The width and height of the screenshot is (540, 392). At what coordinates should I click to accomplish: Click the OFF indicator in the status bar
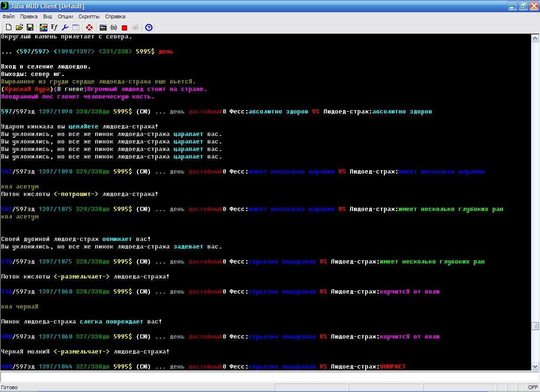(533, 388)
